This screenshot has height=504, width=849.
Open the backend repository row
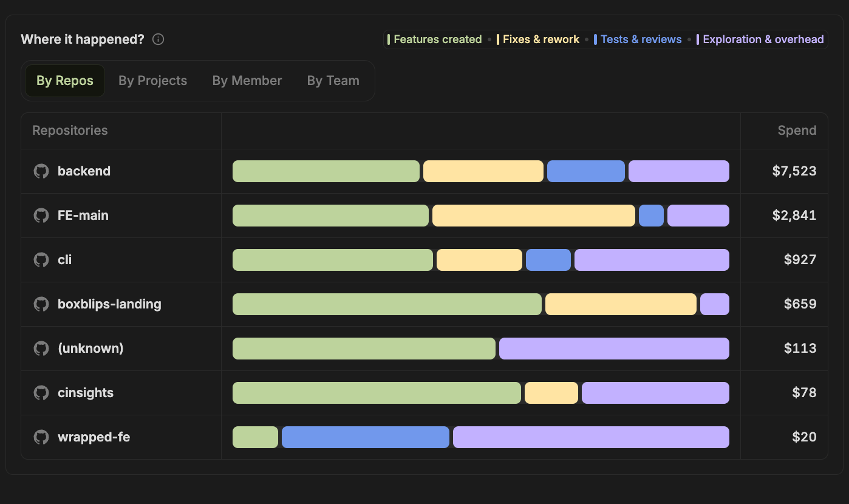coord(424,171)
